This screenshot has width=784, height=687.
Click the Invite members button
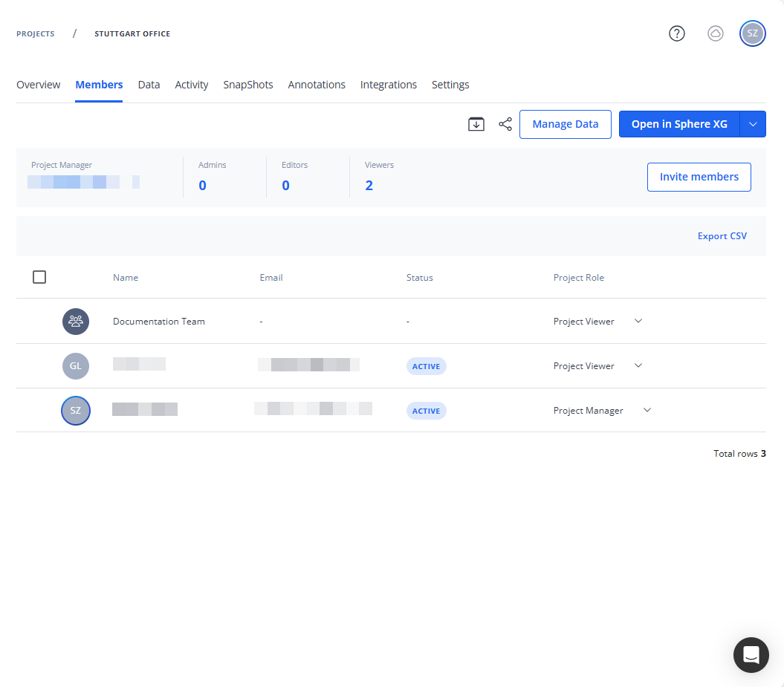click(x=699, y=177)
